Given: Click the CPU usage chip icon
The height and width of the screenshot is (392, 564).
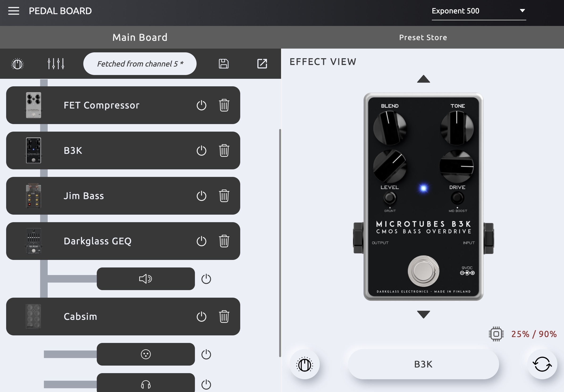Looking at the screenshot, I should (x=496, y=334).
